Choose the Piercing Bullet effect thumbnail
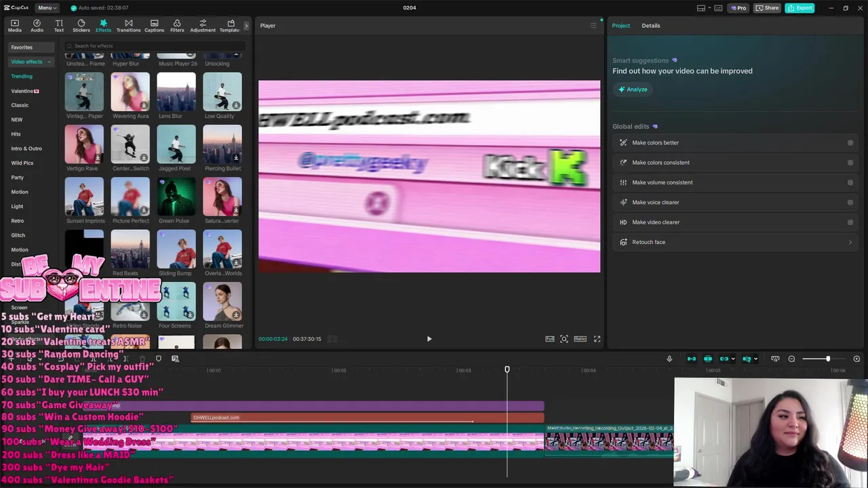 (x=222, y=144)
